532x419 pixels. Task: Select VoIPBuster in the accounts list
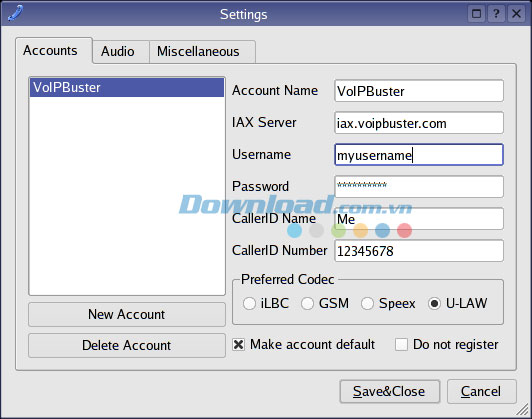(127, 88)
